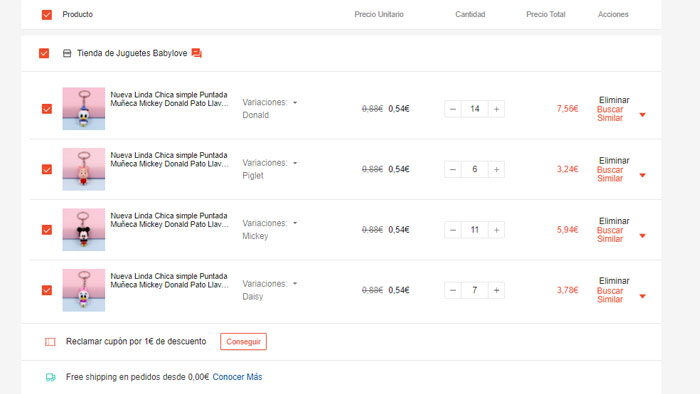Click the total price 5,94€
This screenshot has height=394, width=700.
(x=567, y=230)
